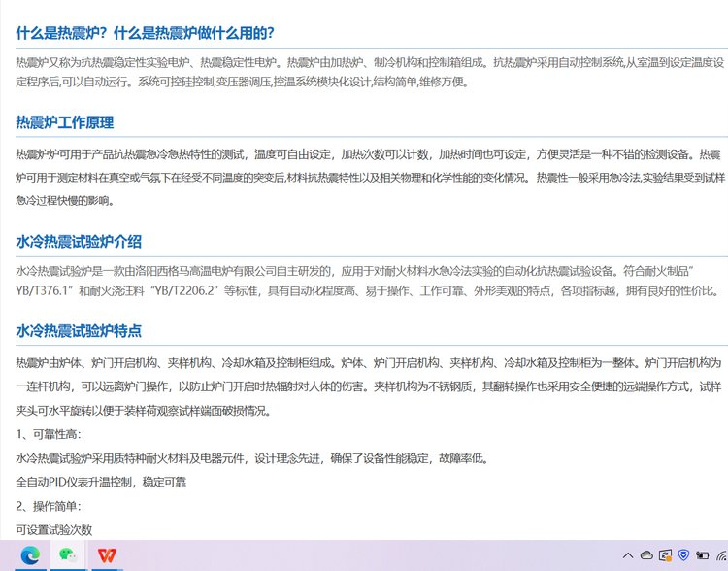
Task: Open WeChat from the taskbar
Action: [x=67, y=555]
